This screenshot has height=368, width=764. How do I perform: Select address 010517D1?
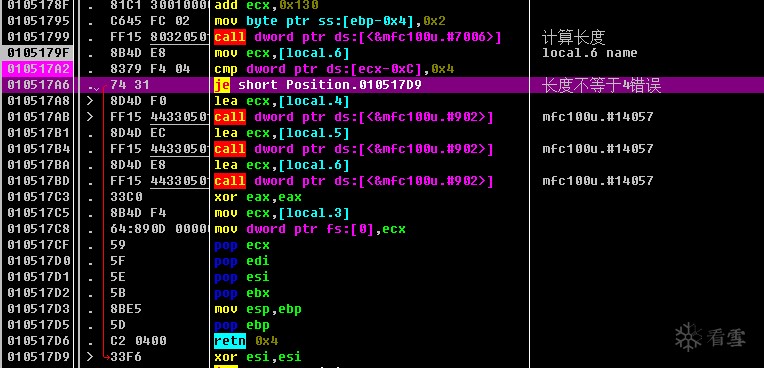coord(38,277)
